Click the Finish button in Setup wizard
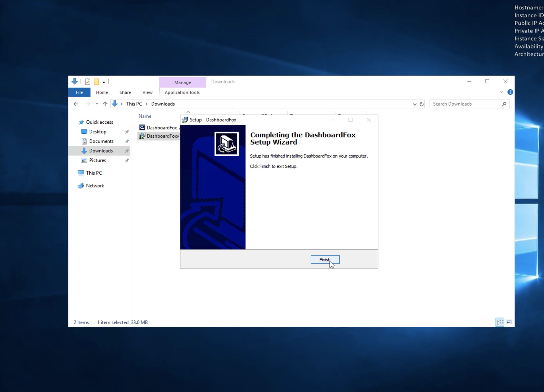 [x=325, y=260]
